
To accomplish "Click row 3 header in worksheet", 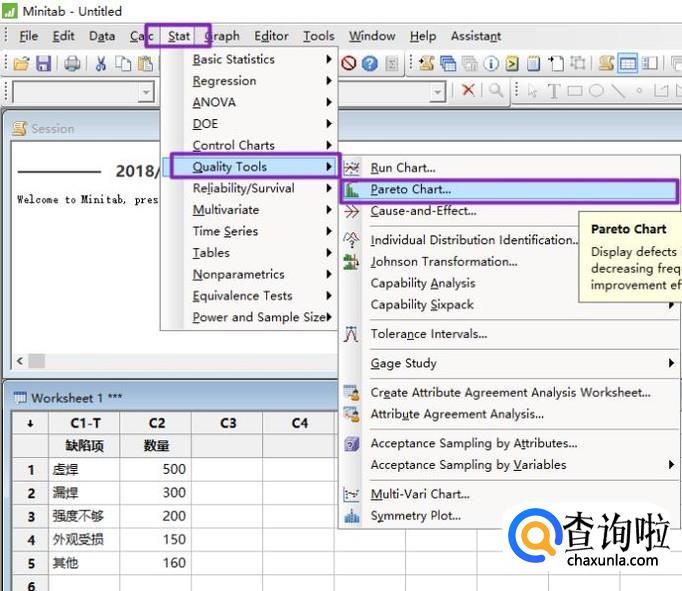I will point(31,516).
